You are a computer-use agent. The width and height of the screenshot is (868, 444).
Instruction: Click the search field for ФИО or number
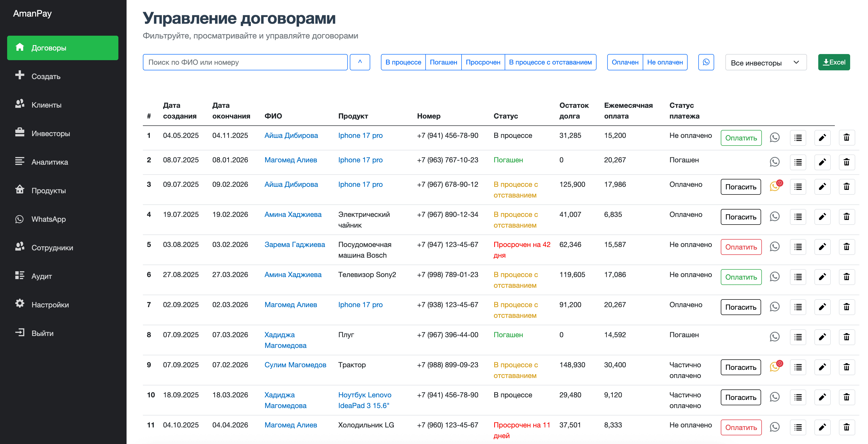pyautogui.click(x=245, y=62)
